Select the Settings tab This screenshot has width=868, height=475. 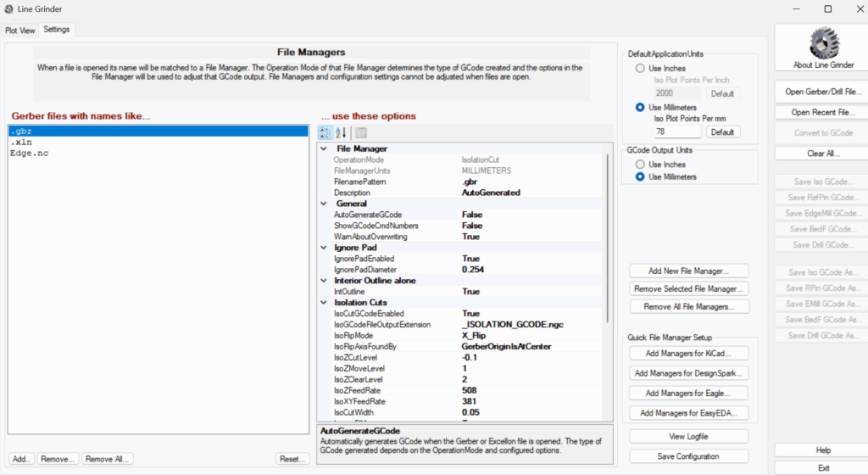pos(57,30)
